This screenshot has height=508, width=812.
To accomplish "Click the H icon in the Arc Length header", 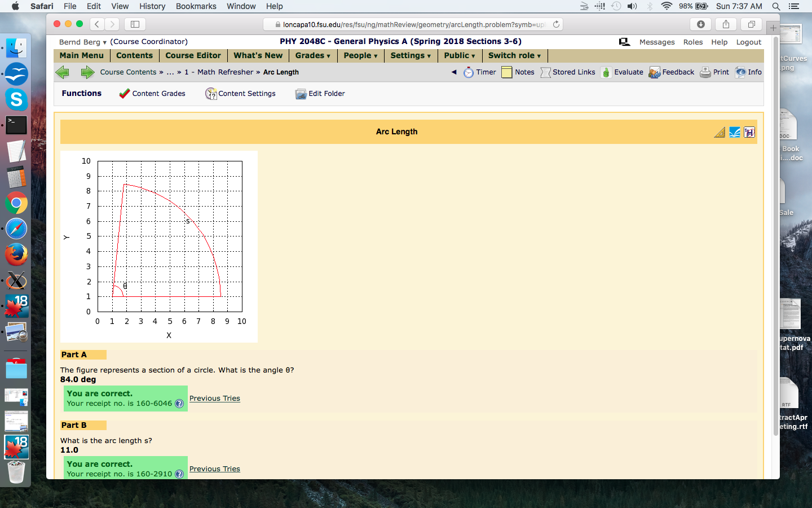I will pyautogui.click(x=749, y=132).
